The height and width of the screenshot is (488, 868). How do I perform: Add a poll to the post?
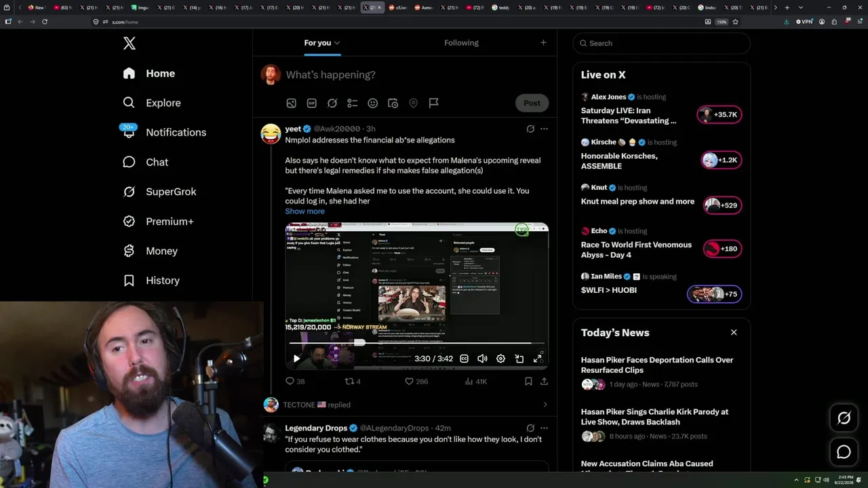tap(353, 103)
